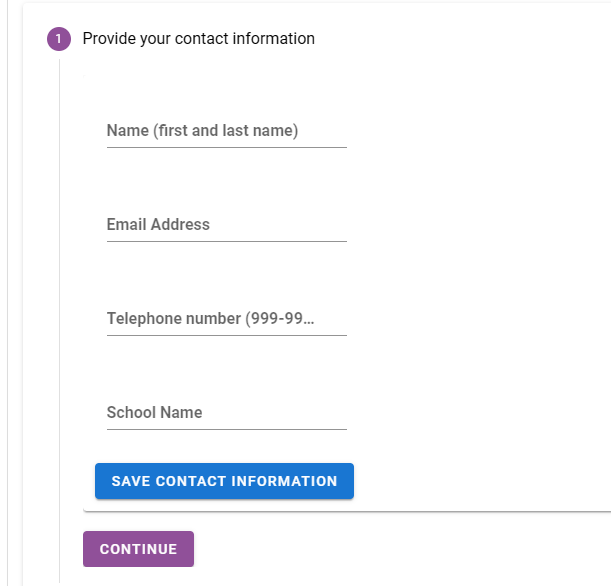The image size is (611, 586).
Task: Set focus on the email input line
Action: 226,225
